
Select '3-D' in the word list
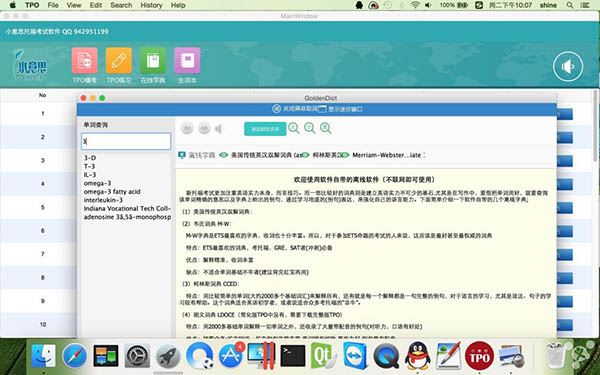click(x=90, y=158)
